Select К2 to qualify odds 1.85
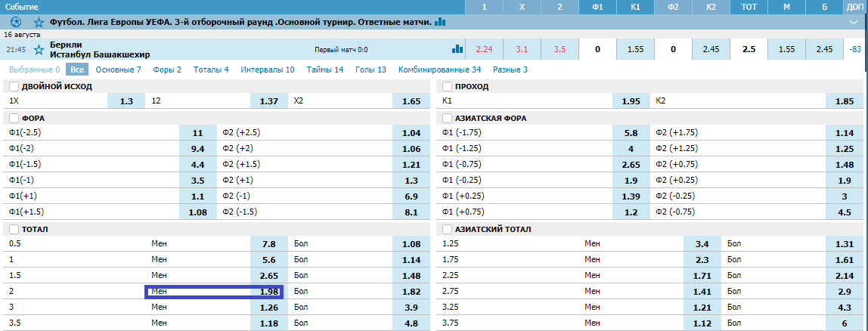The height and width of the screenshot is (331, 868). point(845,101)
